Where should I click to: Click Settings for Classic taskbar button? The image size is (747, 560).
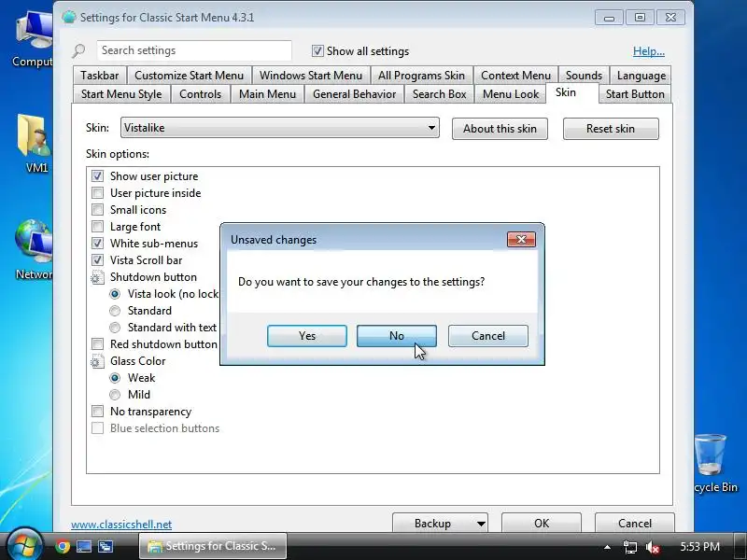click(x=213, y=546)
